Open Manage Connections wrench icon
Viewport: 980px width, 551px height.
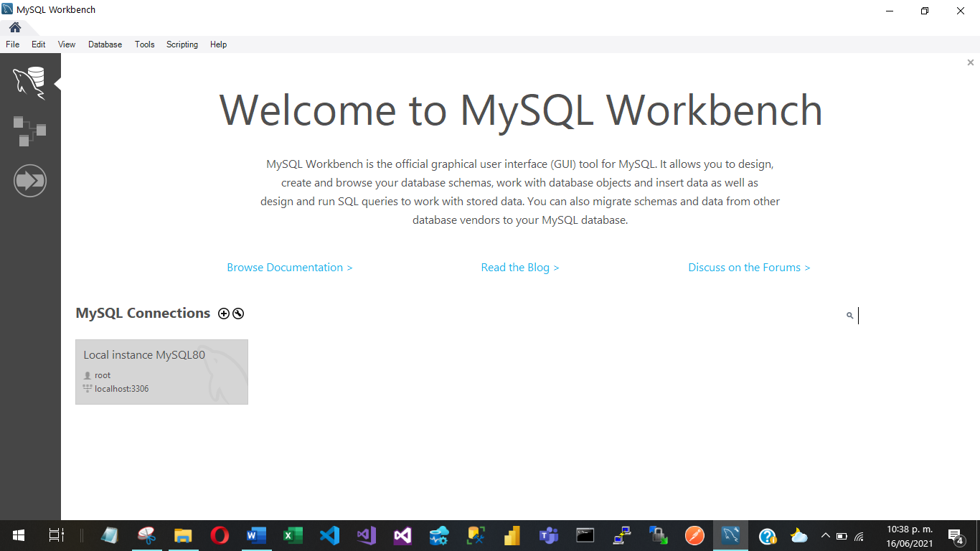coord(238,314)
